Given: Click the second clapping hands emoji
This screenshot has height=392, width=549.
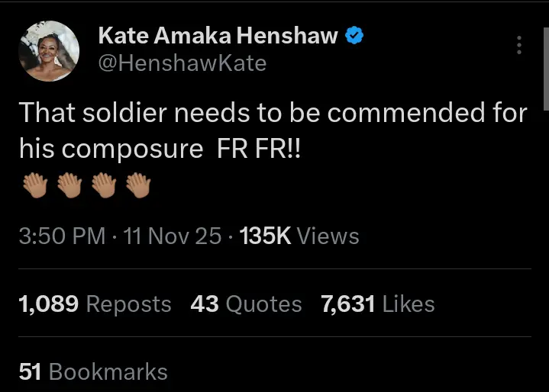Looking at the screenshot, I should click(69, 185).
